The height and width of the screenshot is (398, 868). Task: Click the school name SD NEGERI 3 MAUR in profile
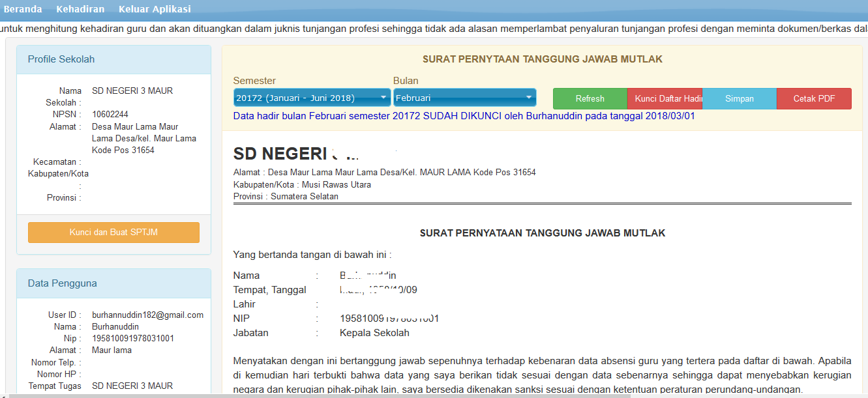click(x=132, y=91)
